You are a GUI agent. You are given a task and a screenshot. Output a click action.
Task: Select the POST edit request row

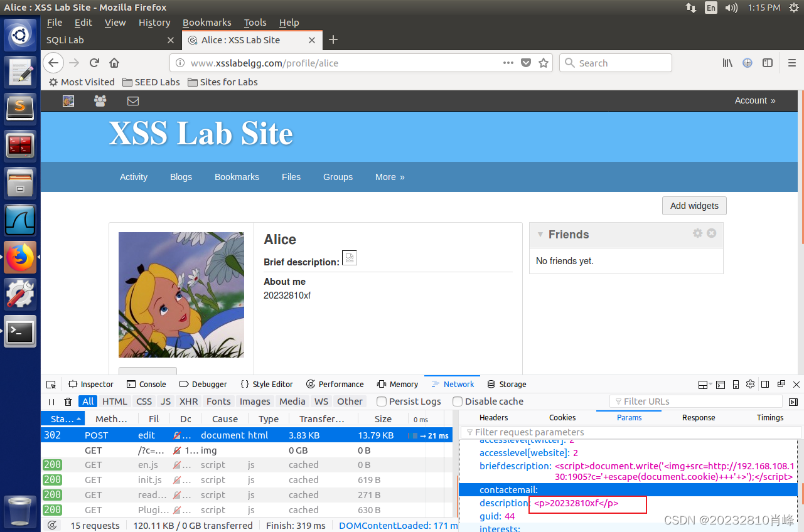[247, 435]
